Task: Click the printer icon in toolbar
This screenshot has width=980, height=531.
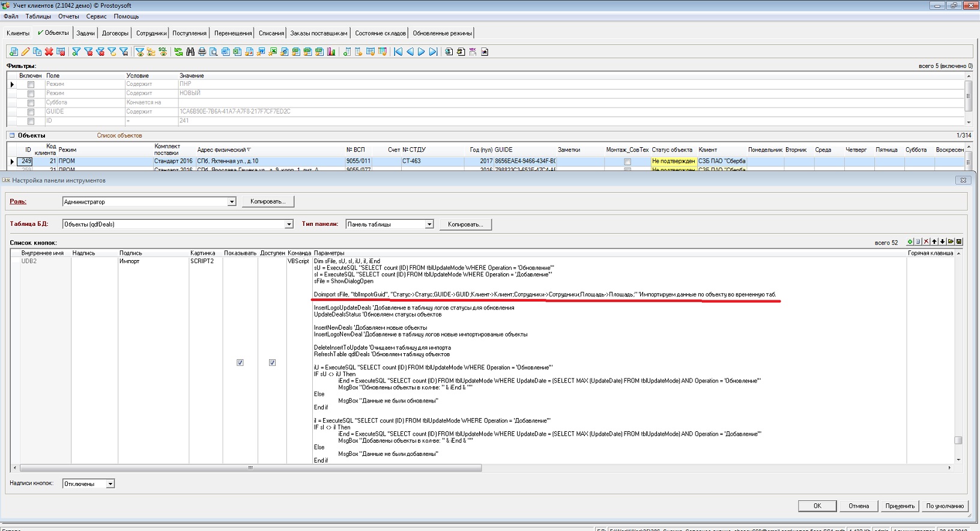Action: click(202, 52)
